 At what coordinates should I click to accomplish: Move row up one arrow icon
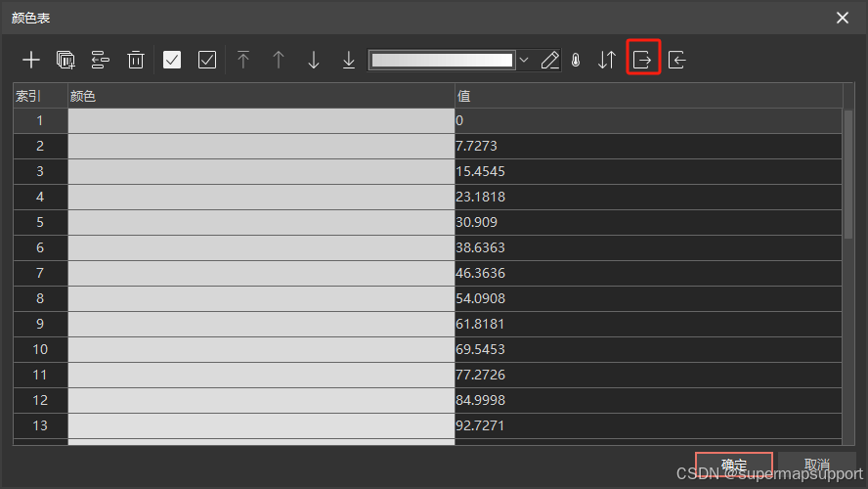click(279, 60)
